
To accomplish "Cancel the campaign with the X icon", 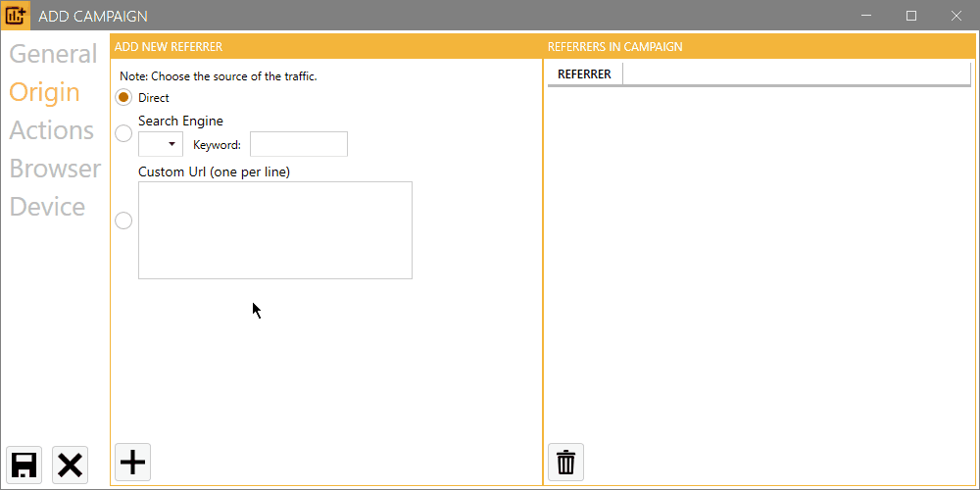I will coord(71,465).
